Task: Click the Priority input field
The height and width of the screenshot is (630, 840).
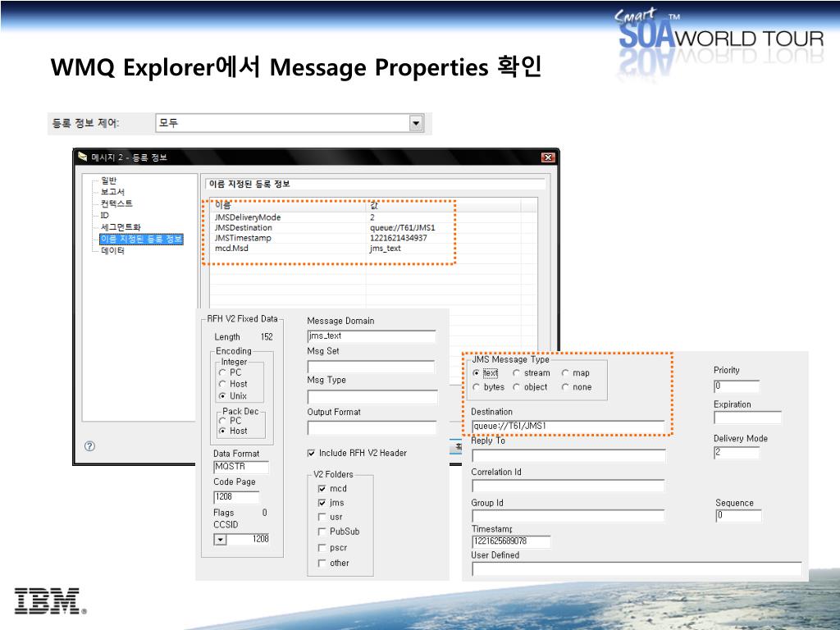Action: pos(737,386)
